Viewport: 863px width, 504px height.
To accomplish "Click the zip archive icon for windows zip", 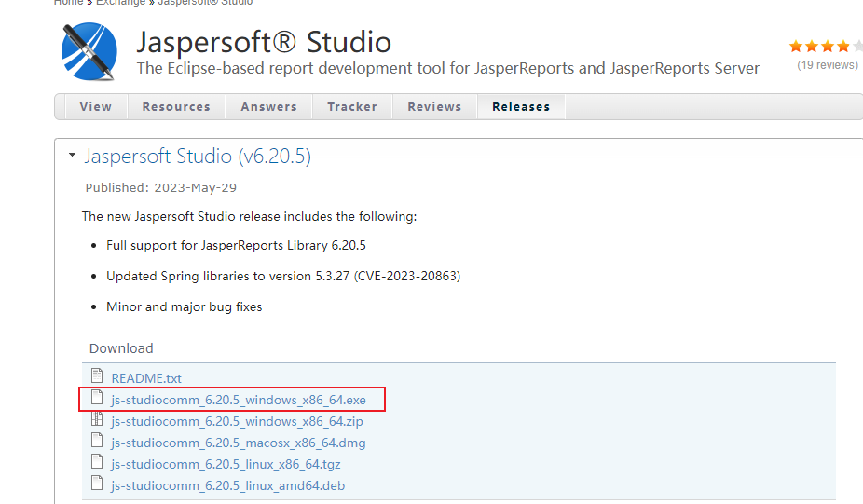I will tap(97, 418).
